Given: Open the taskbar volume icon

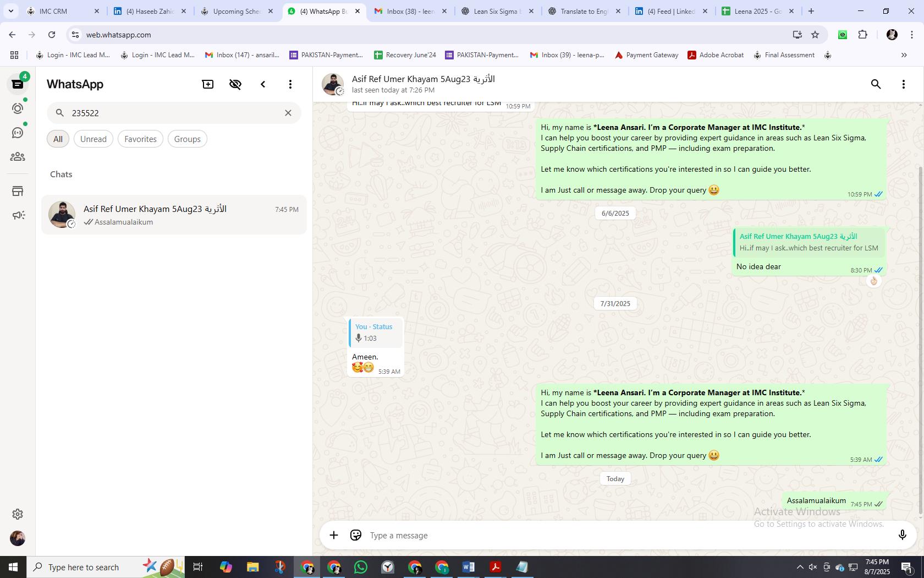Looking at the screenshot, I should pyautogui.click(x=813, y=567).
